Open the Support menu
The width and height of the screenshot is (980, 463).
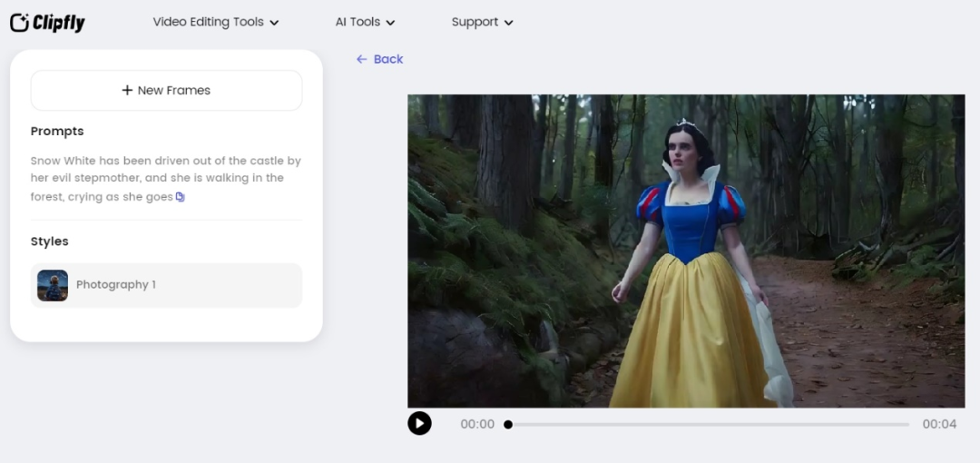coord(482,22)
